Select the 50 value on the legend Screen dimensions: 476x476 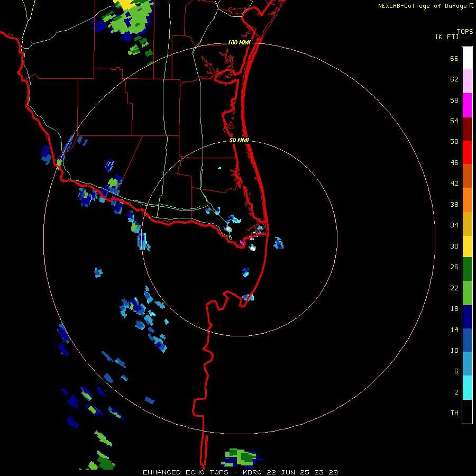(454, 142)
